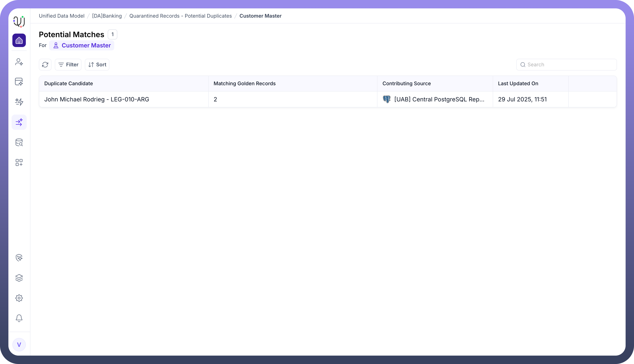Open notifications bell icon
Viewport: 634px width, 364px height.
pyautogui.click(x=19, y=318)
